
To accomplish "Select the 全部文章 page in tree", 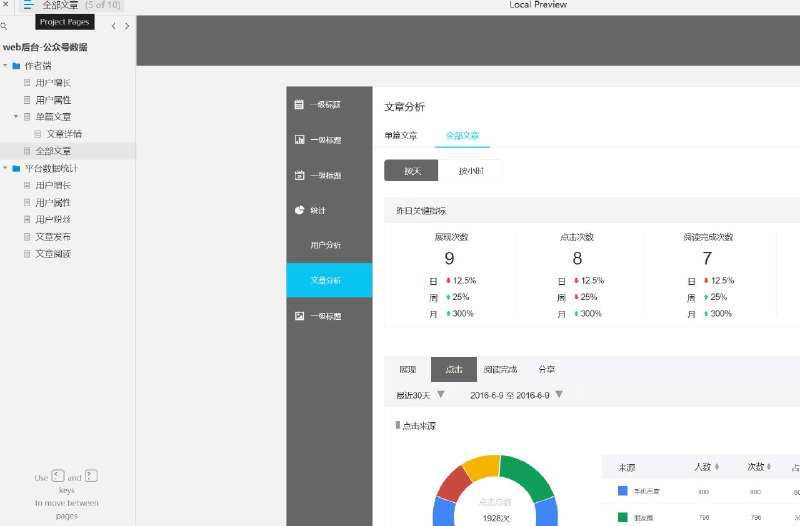I will [53, 151].
